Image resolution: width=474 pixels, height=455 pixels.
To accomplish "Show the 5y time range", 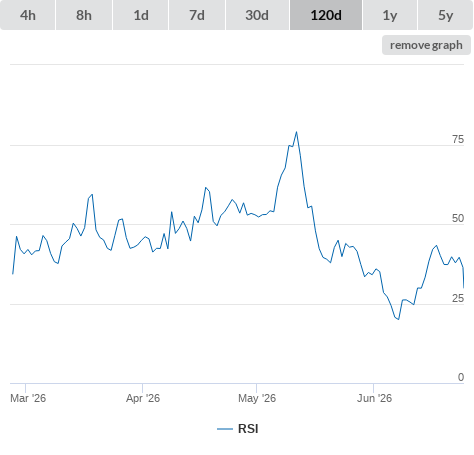I will pyautogui.click(x=445, y=15).
